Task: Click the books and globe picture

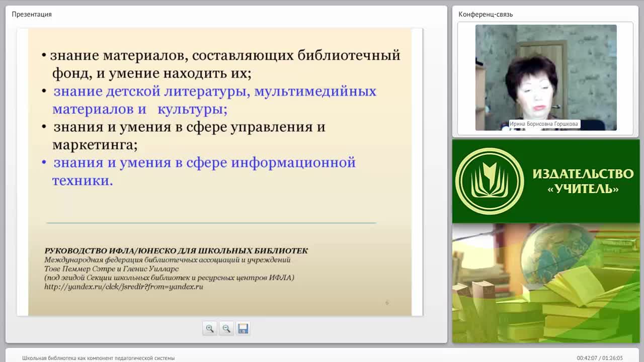Action: pyautogui.click(x=546, y=283)
